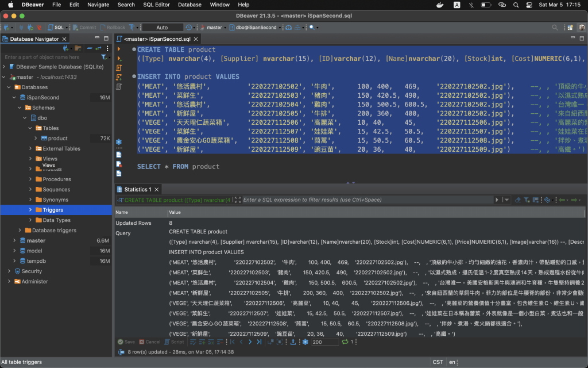588x368 pixels.
Task: Select the product table in the navigator
Action: [x=57, y=138]
